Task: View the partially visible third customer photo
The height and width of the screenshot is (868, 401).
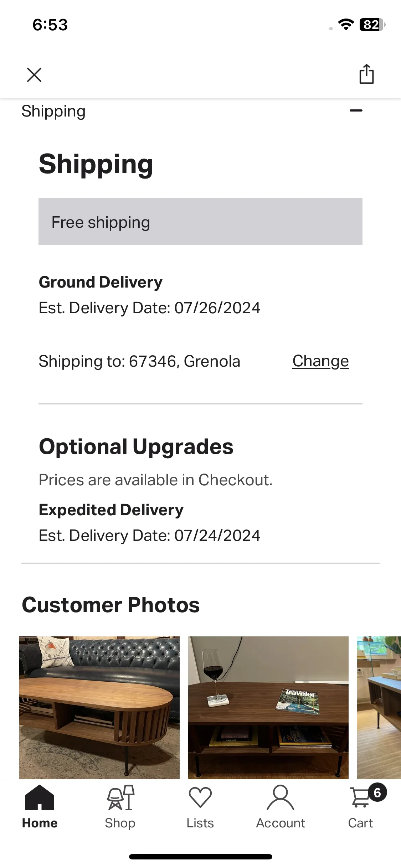Action: point(379,708)
